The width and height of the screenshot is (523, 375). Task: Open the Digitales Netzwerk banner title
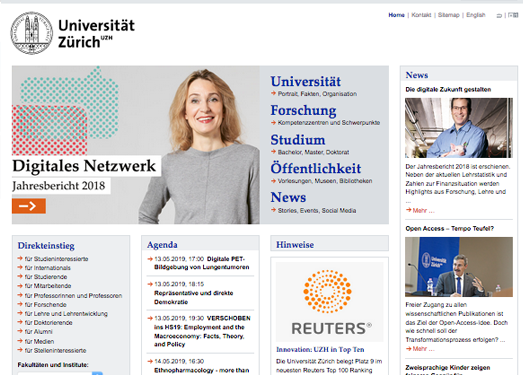[84, 166]
